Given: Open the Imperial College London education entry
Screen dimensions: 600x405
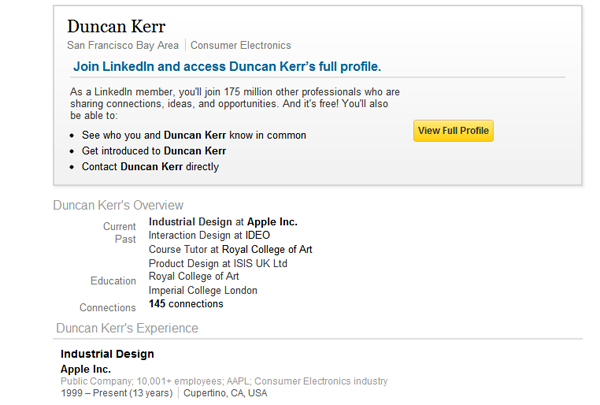Looking at the screenshot, I should pos(204,290).
